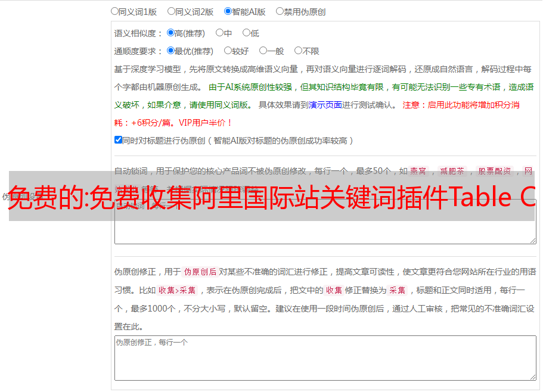Set 语义相似度 to 低

[x=246, y=33]
